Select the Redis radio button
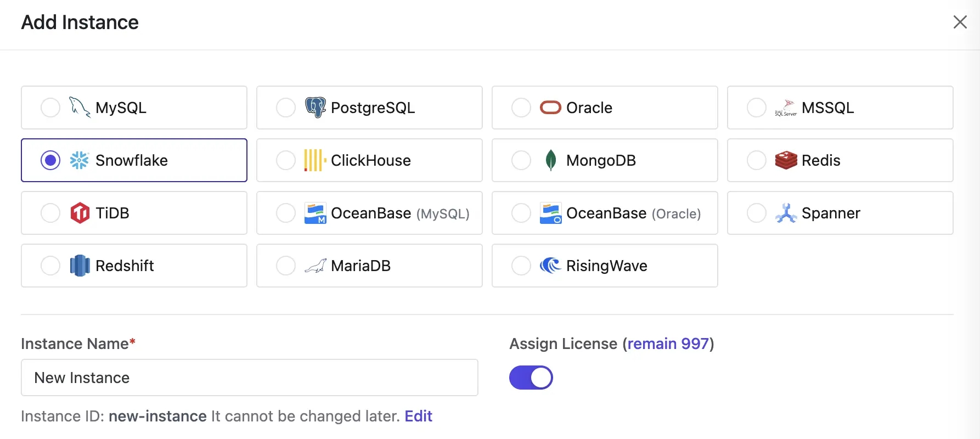This screenshot has height=439, width=980. click(x=757, y=160)
